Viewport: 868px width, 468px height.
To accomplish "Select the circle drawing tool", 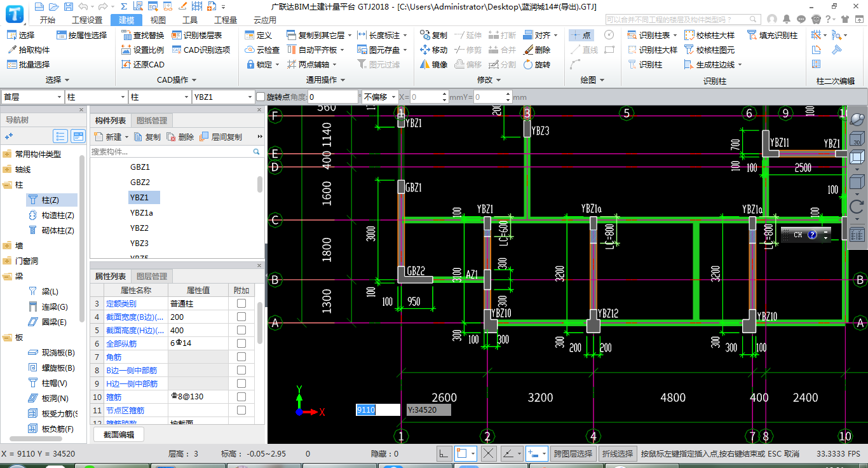I will pos(609,35).
